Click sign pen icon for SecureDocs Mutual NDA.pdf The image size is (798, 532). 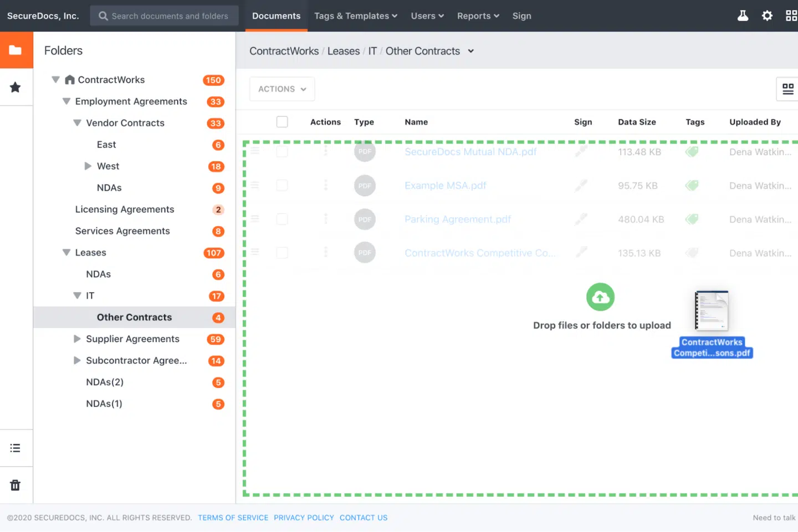click(x=581, y=151)
